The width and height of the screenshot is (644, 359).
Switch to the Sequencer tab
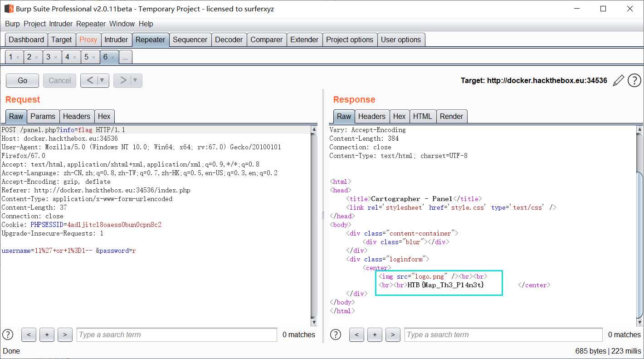pos(190,39)
